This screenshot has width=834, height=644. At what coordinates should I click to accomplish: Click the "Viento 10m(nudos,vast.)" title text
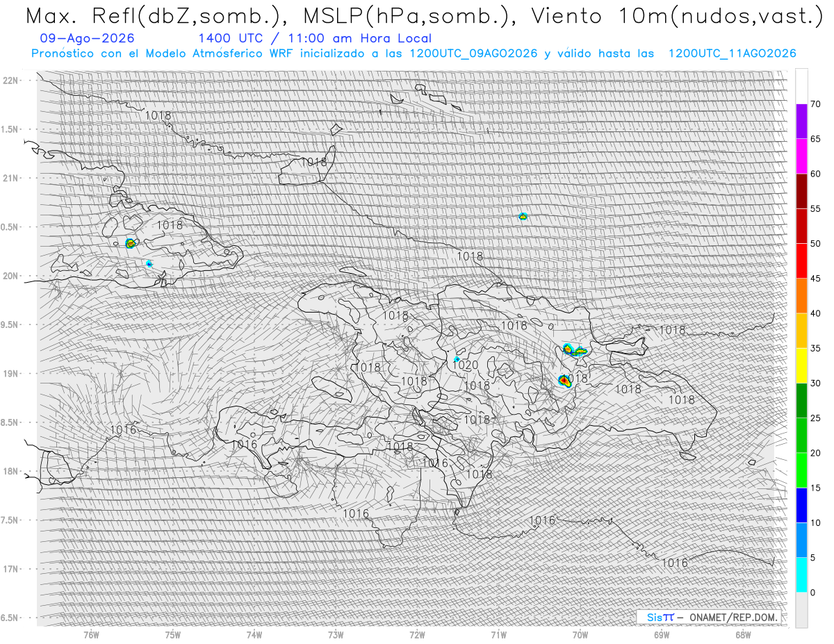(x=676, y=17)
